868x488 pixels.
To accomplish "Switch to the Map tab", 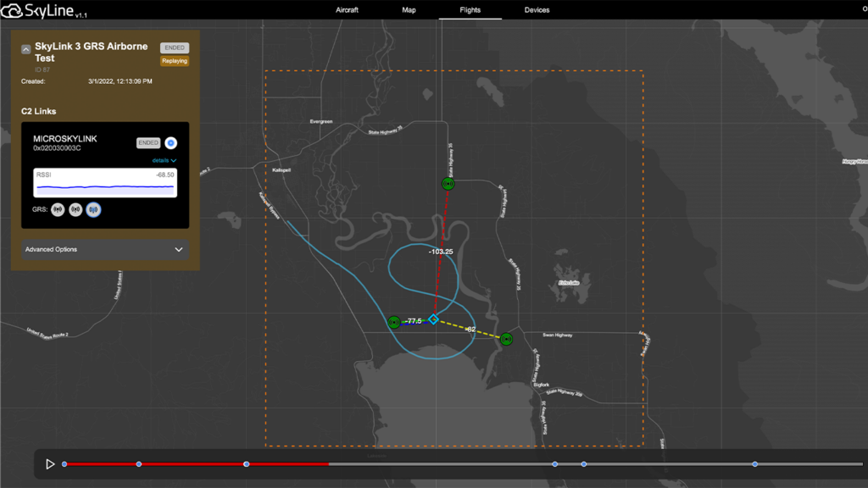I will point(409,10).
